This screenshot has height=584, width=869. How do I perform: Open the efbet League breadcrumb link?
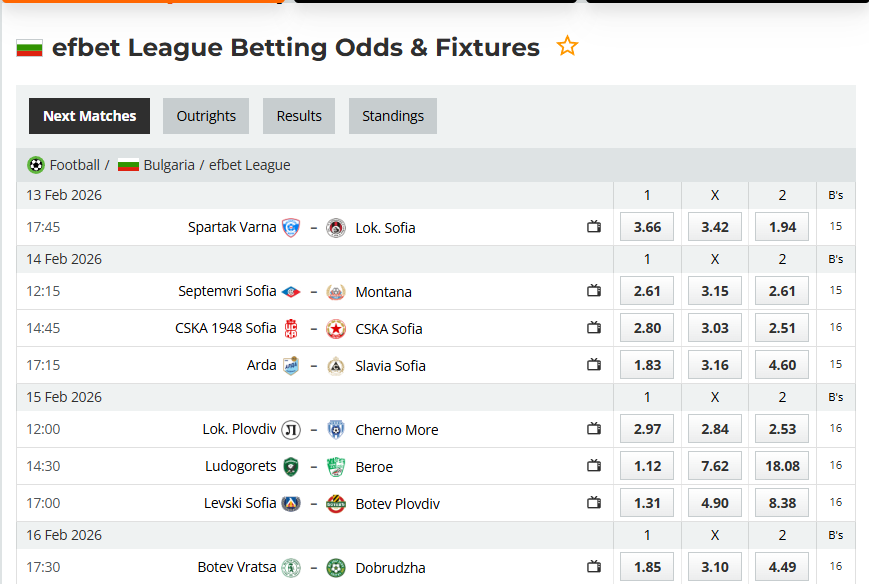[250, 165]
